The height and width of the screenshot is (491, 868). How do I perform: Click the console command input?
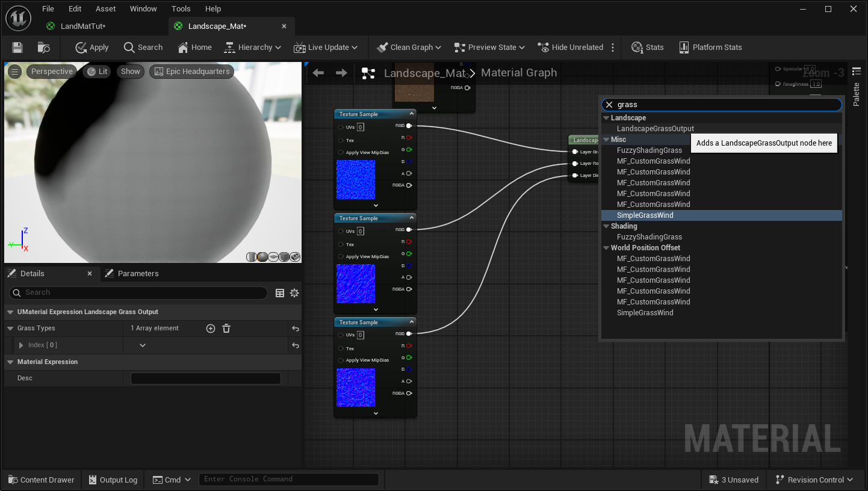click(x=288, y=480)
